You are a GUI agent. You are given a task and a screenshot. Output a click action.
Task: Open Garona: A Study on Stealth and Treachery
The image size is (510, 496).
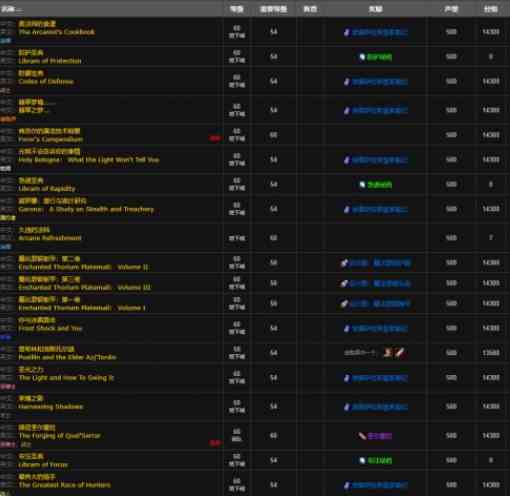point(86,209)
